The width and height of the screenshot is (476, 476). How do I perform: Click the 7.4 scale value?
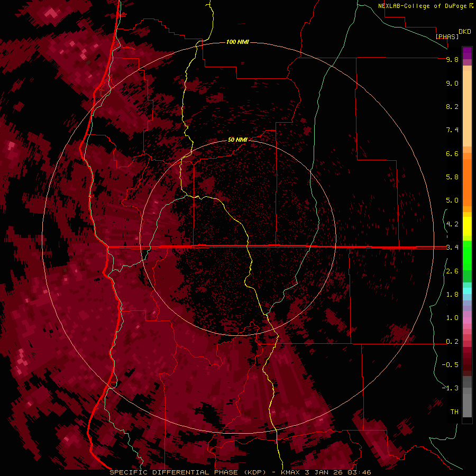[x=452, y=130]
